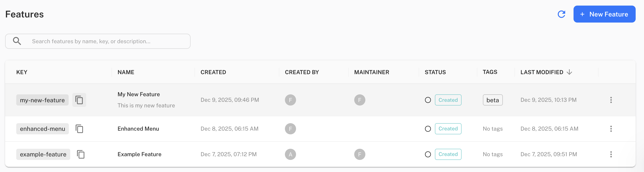The height and width of the screenshot is (172, 644).
Task: Click the maintainer avatar on my-new-feature row
Action: 360,100
